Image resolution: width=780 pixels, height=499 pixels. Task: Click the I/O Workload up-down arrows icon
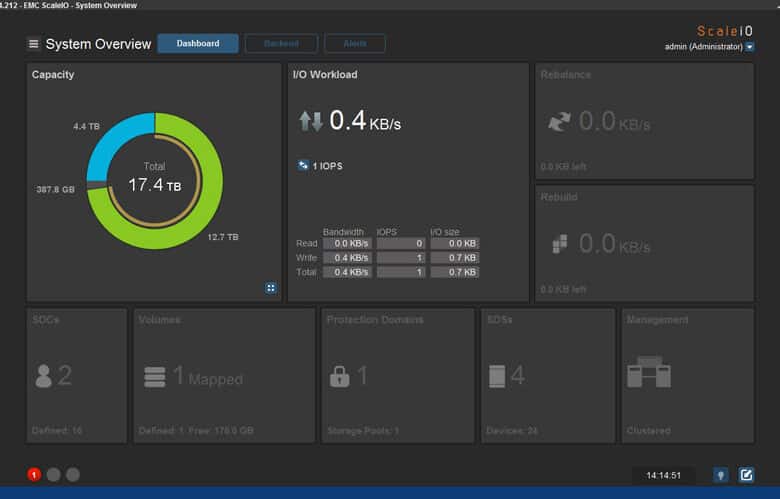tap(310, 121)
